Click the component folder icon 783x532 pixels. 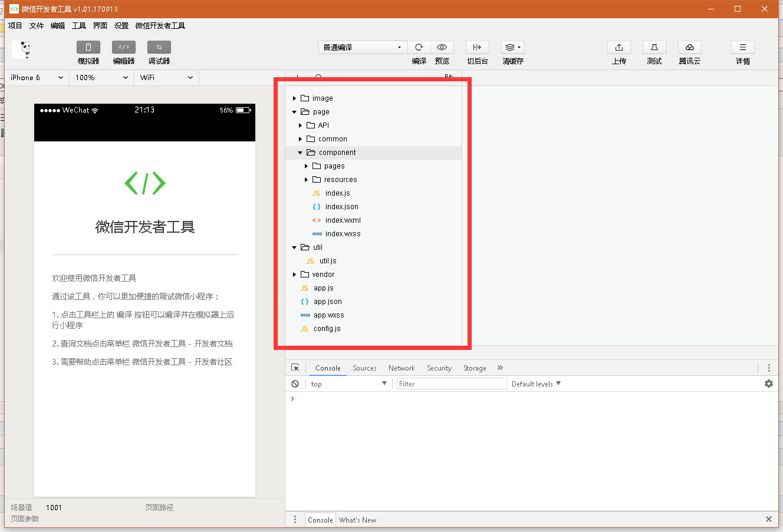pos(311,153)
